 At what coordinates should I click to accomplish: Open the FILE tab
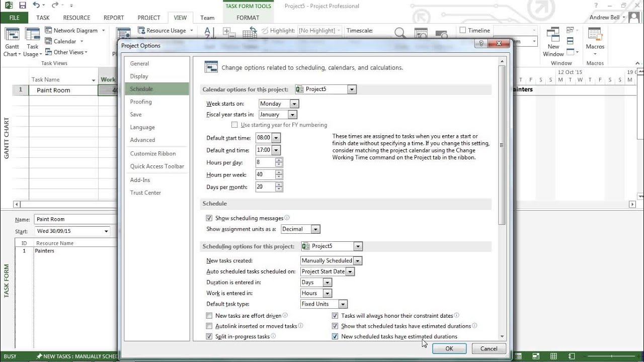[x=15, y=18]
